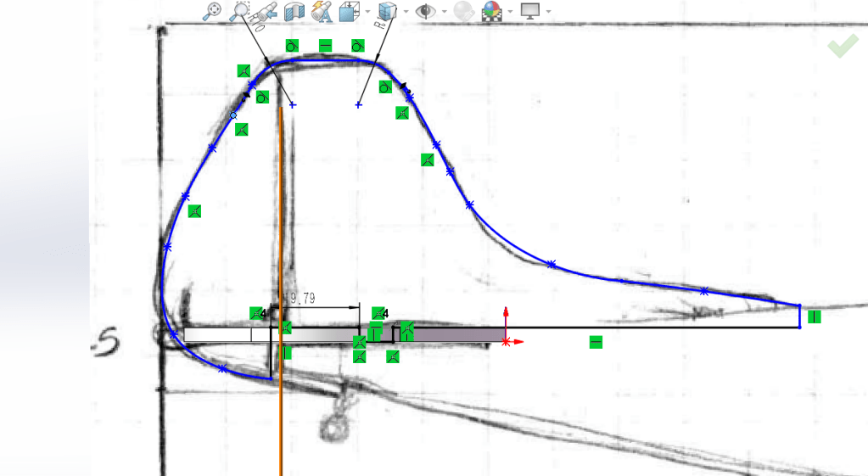The width and height of the screenshot is (868, 476).
Task: Select the Zoom to Area tool
Action: pos(240,11)
